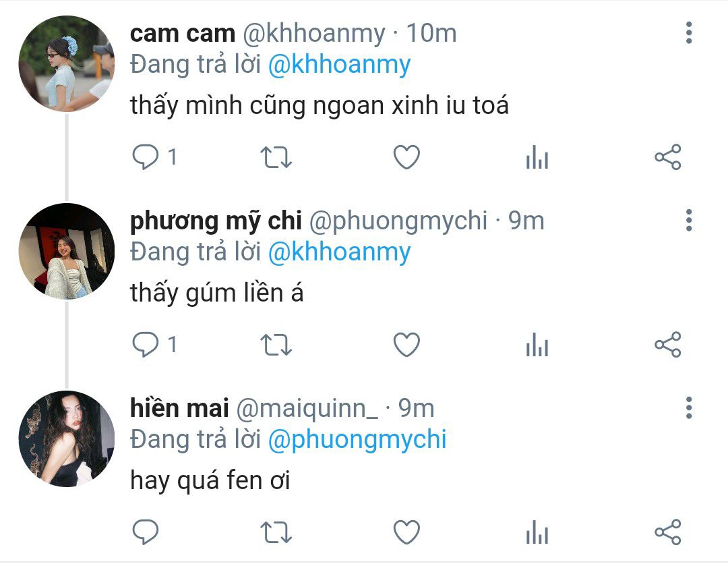728x564 pixels.
Task: Like hiền mai's 'hay quá fen ơi' tweet
Action: click(x=406, y=532)
